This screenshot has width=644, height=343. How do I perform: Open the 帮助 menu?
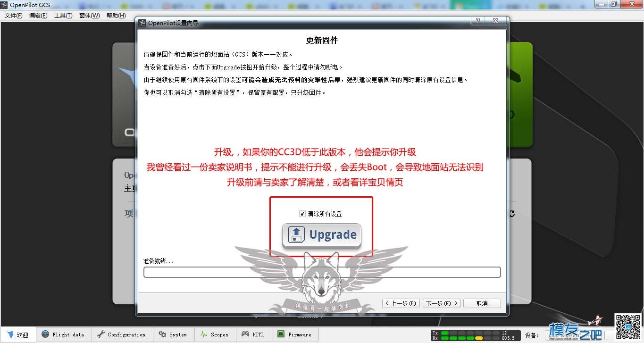(x=116, y=16)
